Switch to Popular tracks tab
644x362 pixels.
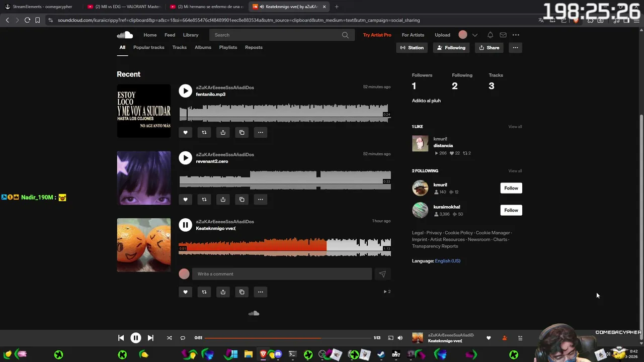pos(149,47)
